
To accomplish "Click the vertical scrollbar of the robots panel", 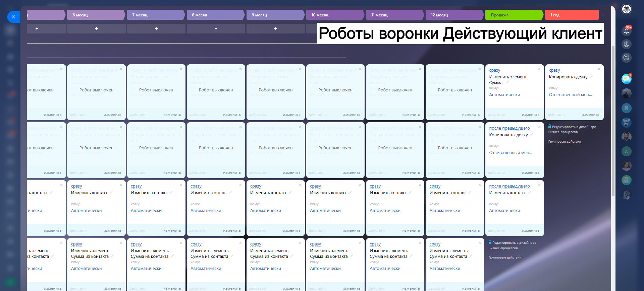I will coord(613,121).
